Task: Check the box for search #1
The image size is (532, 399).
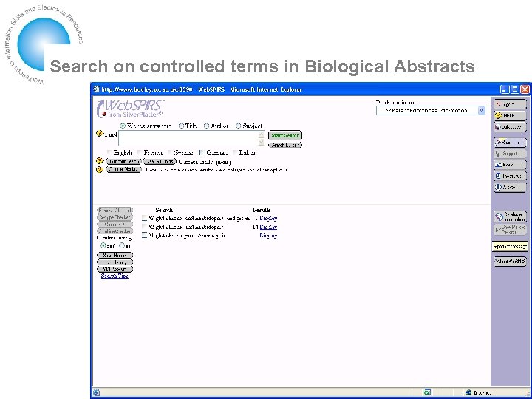Action: pos(145,235)
